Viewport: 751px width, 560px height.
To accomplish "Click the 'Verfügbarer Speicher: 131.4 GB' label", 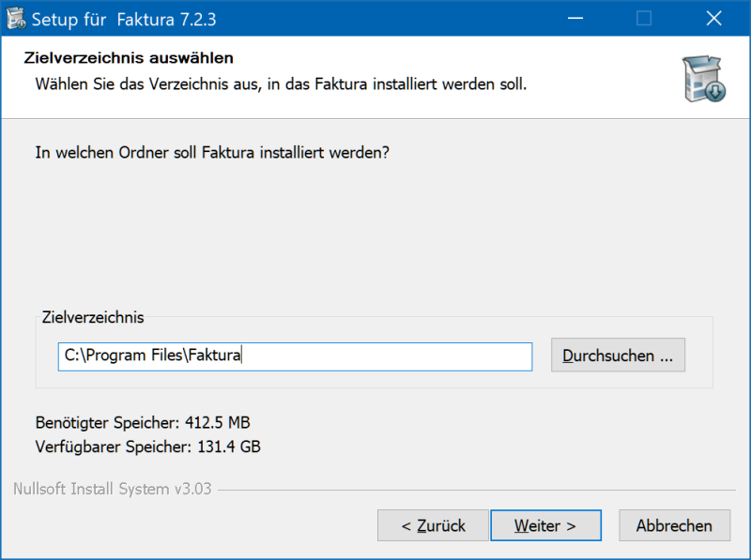I will 147,446.
